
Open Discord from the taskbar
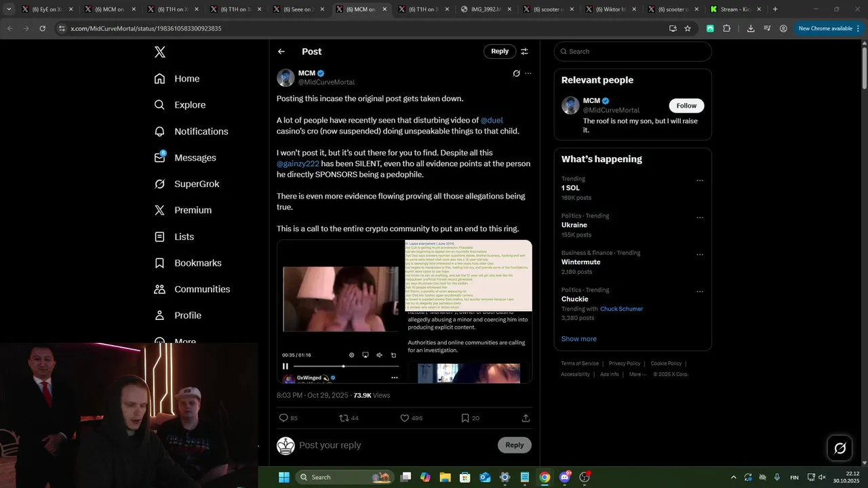point(564,477)
